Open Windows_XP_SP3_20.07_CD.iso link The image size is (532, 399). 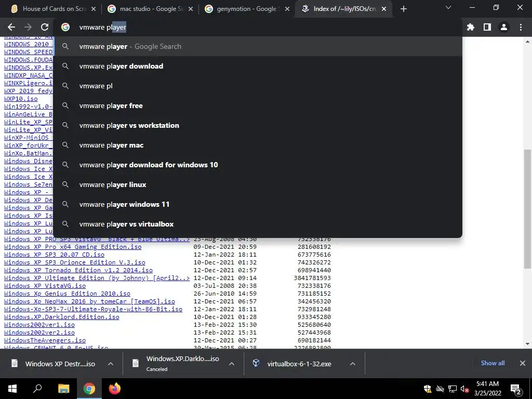(x=54, y=255)
